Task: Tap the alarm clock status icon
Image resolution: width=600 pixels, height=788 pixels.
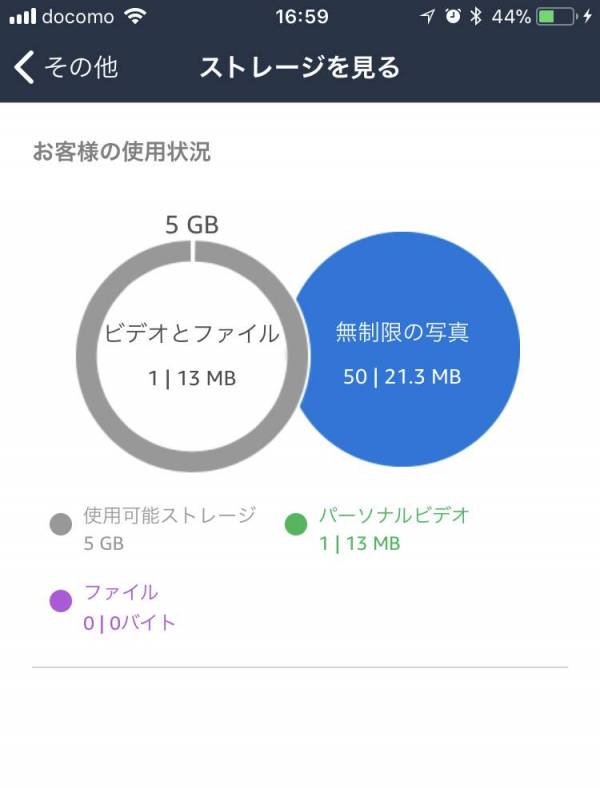Action: [453, 17]
